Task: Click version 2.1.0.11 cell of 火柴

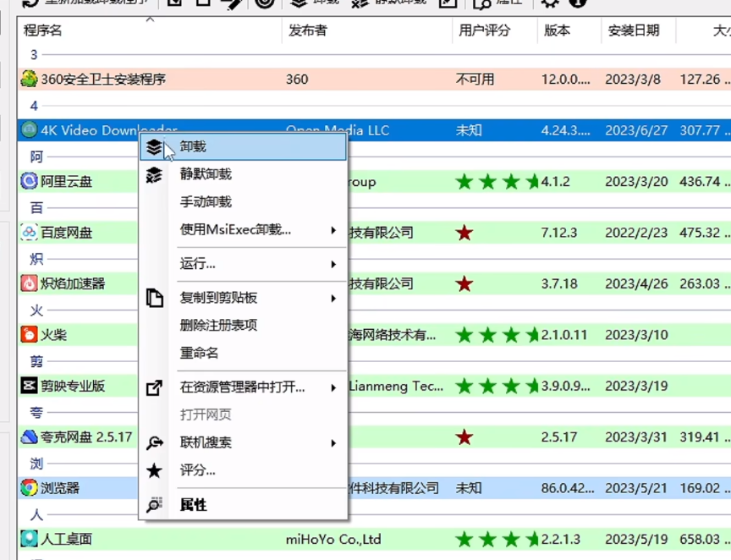Action: 564,335
